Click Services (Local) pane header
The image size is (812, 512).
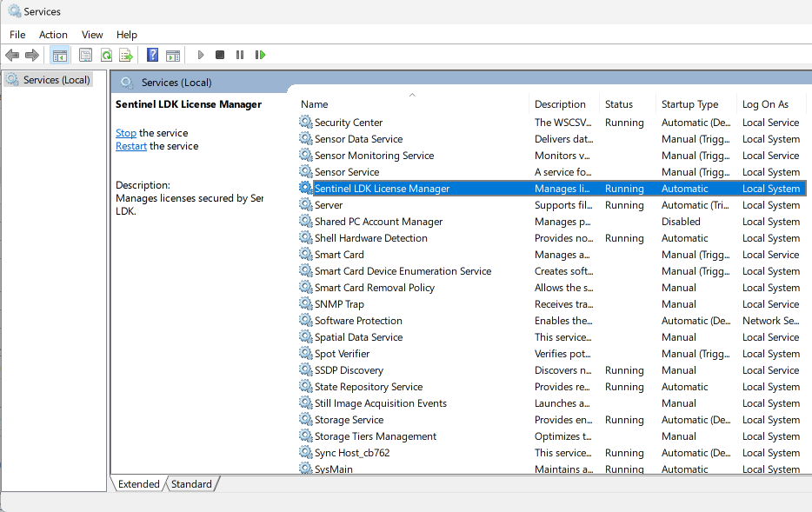click(x=176, y=83)
